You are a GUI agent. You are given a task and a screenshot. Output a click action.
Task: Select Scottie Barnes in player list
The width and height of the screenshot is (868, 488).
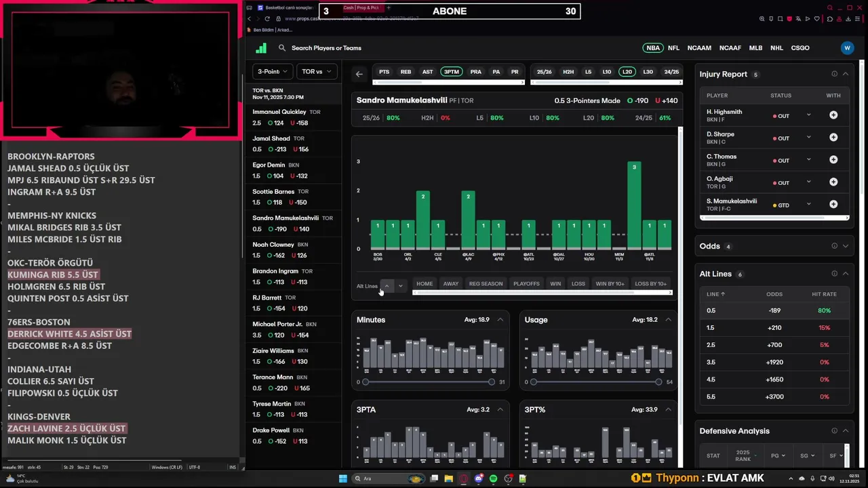294,197
